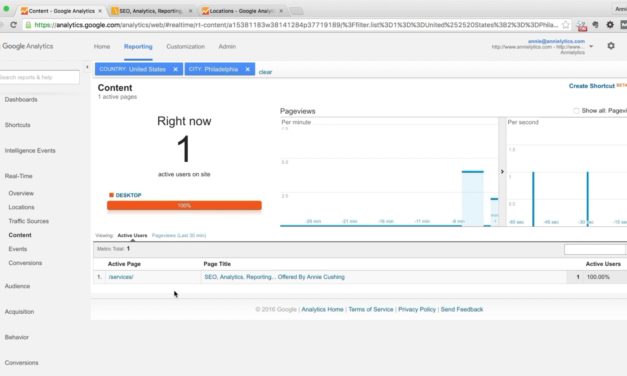Select Real-Time Content report
The width and height of the screenshot is (627, 376).
(x=20, y=235)
